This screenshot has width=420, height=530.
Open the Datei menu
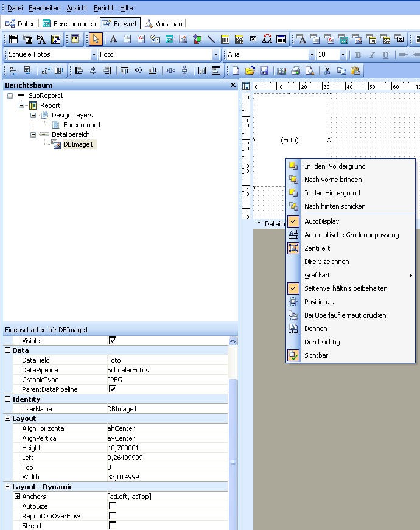click(x=15, y=8)
